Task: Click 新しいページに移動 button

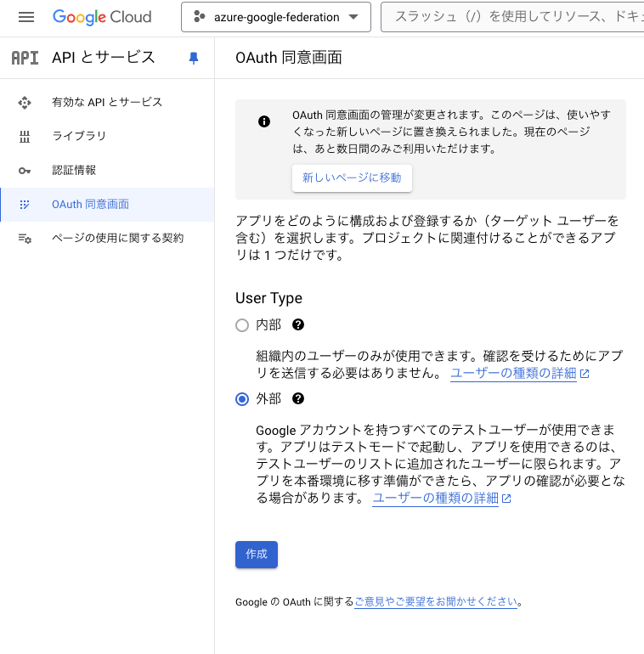Action: [x=352, y=178]
